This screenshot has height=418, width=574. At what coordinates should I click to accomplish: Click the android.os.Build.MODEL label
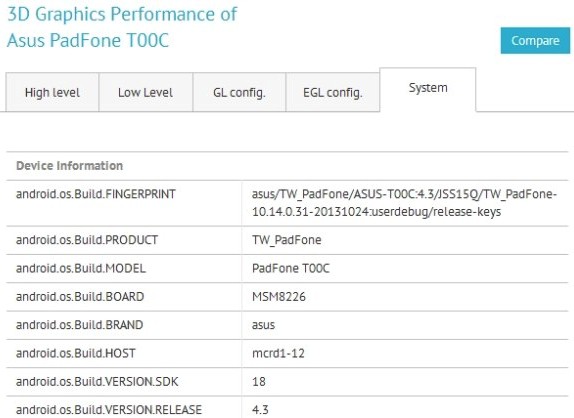tap(81, 268)
